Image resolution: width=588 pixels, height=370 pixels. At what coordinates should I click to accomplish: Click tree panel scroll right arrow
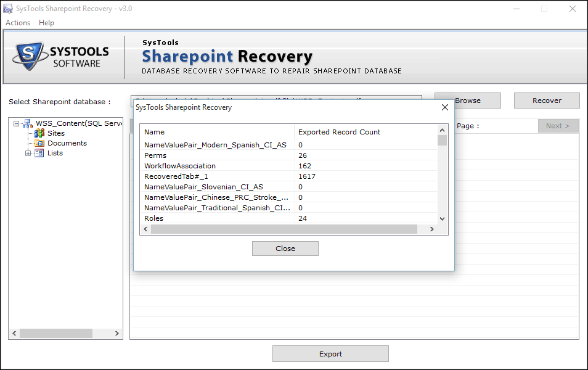117,333
